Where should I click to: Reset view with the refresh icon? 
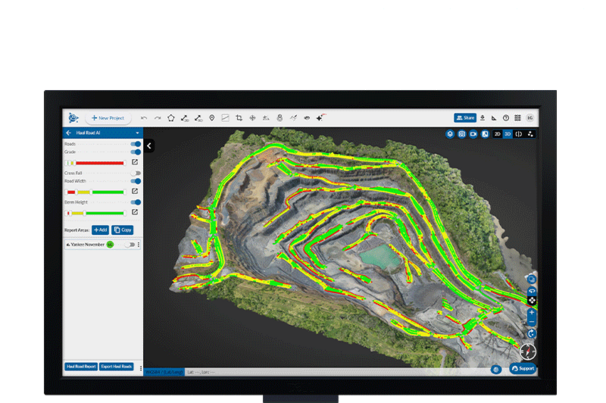click(532, 333)
